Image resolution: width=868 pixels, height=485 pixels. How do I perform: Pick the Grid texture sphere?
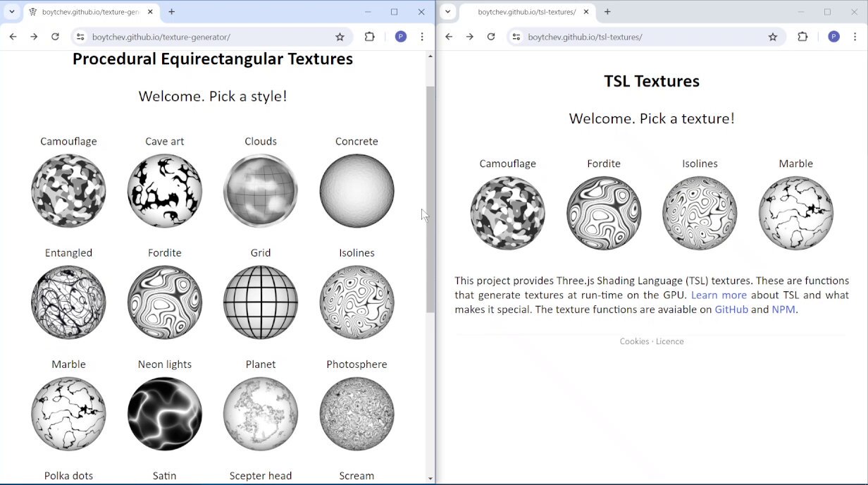261,302
